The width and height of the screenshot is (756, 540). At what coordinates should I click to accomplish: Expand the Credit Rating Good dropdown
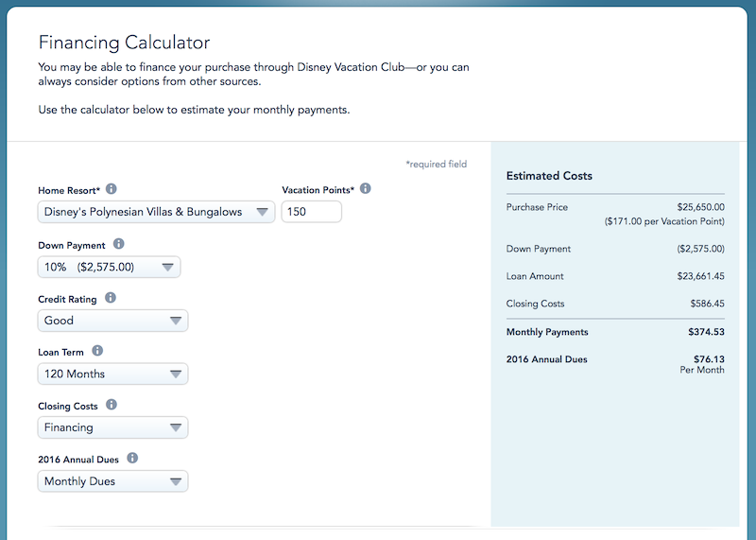[x=112, y=321]
